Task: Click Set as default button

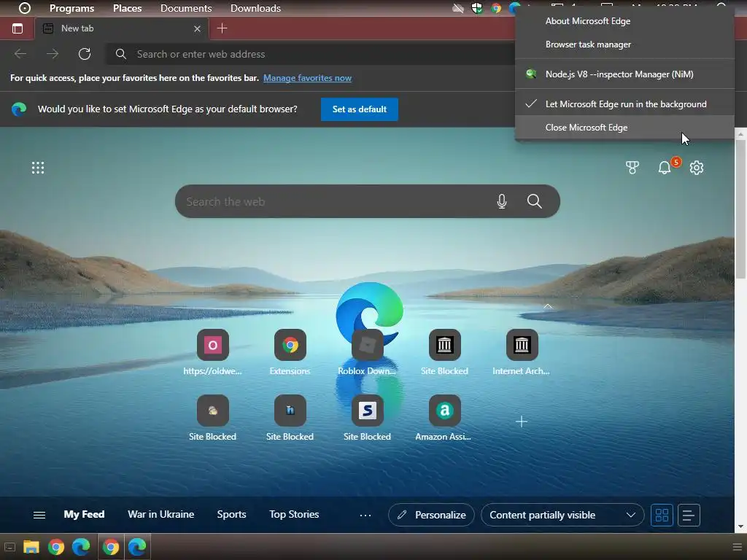Action: pyautogui.click(x=359, y=109)
